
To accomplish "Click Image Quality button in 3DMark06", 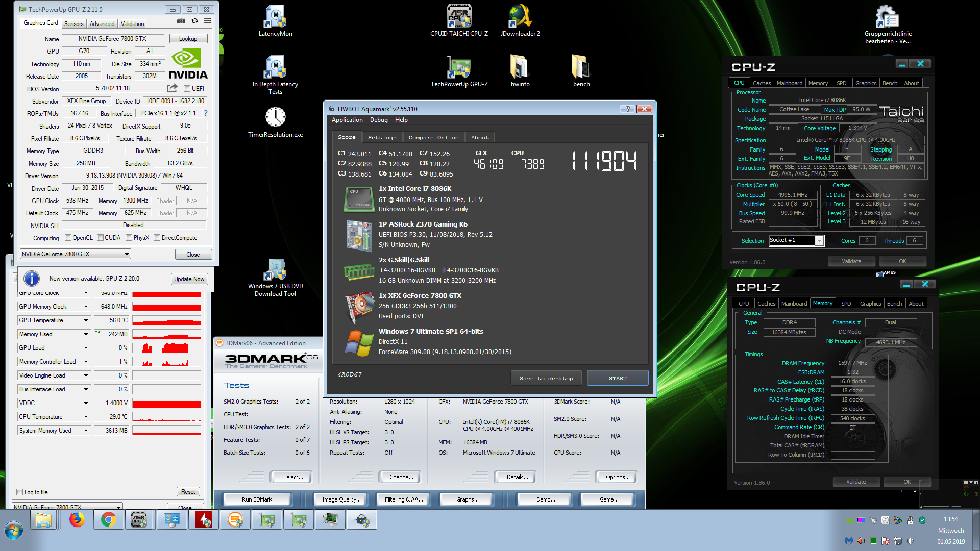I will pos(341,499).
